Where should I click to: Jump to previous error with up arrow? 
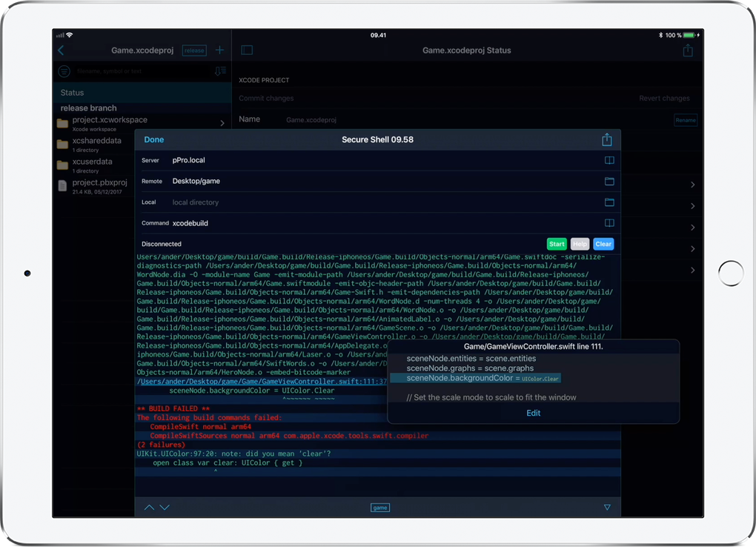pos(149,508)
